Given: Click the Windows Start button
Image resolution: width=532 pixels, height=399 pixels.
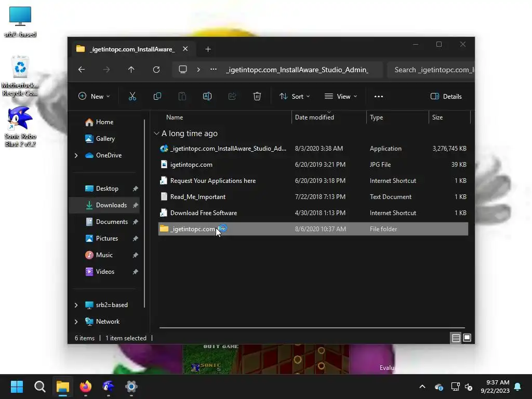Looking at the screenshot, I should pyautogui.click(x=17, y=386).
